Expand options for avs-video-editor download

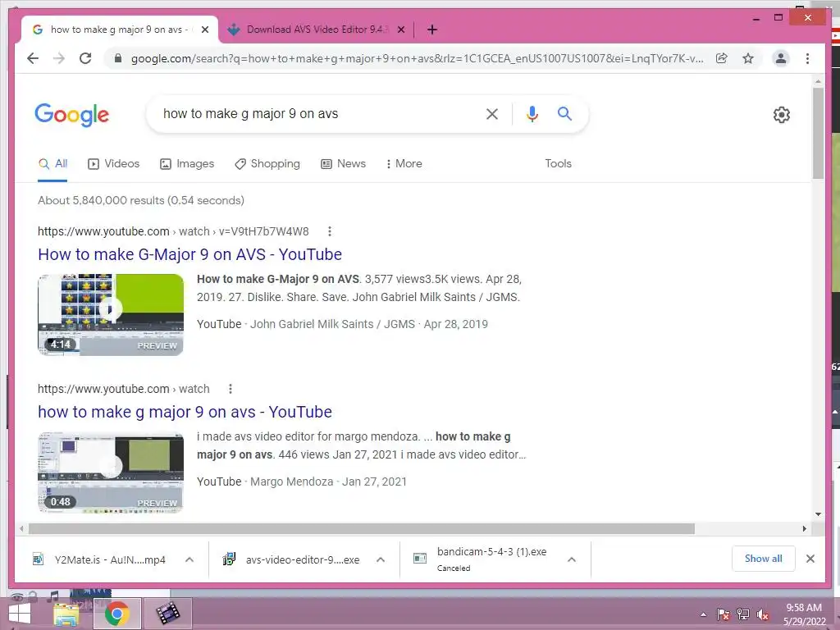tap(381, 559)
